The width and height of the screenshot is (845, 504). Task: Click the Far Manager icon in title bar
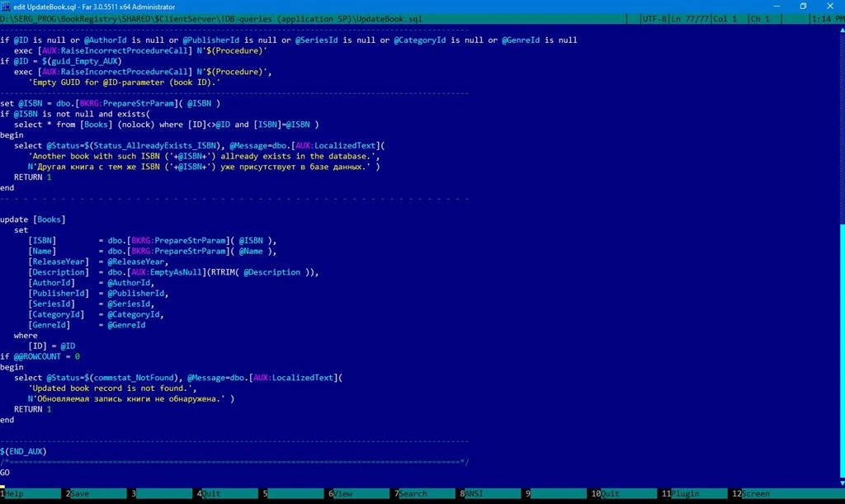pos(6,7)
